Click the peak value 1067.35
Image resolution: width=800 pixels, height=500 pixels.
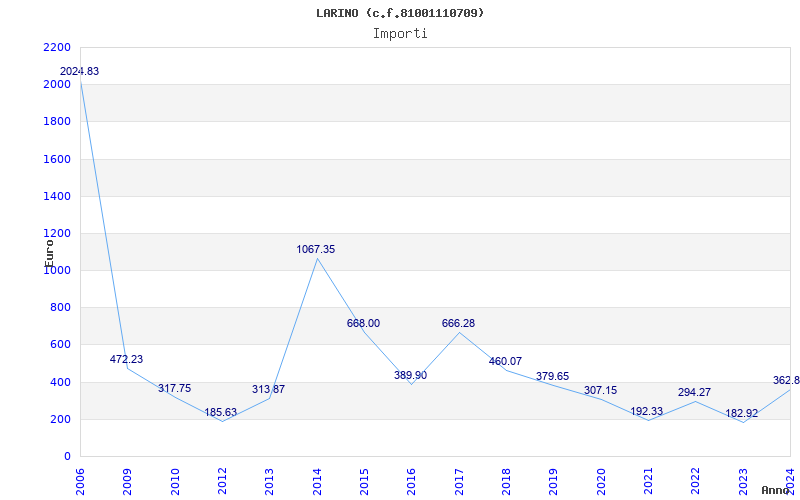pyautogui.click(x=316, y=249)
